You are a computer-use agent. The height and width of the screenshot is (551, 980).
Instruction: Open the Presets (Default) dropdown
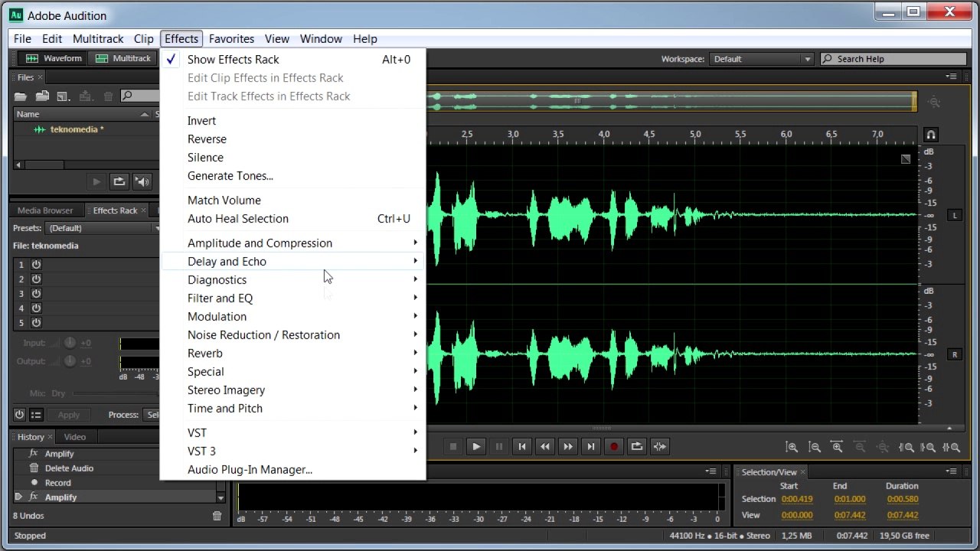point(103,228)
